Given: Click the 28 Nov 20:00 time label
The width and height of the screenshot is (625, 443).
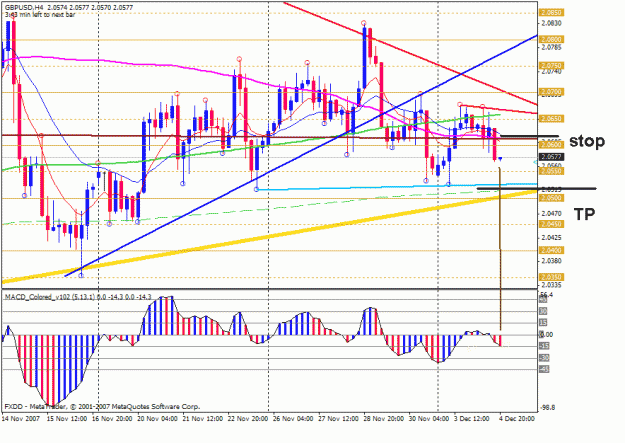Looking at the screenshot, I should point(383,419).
